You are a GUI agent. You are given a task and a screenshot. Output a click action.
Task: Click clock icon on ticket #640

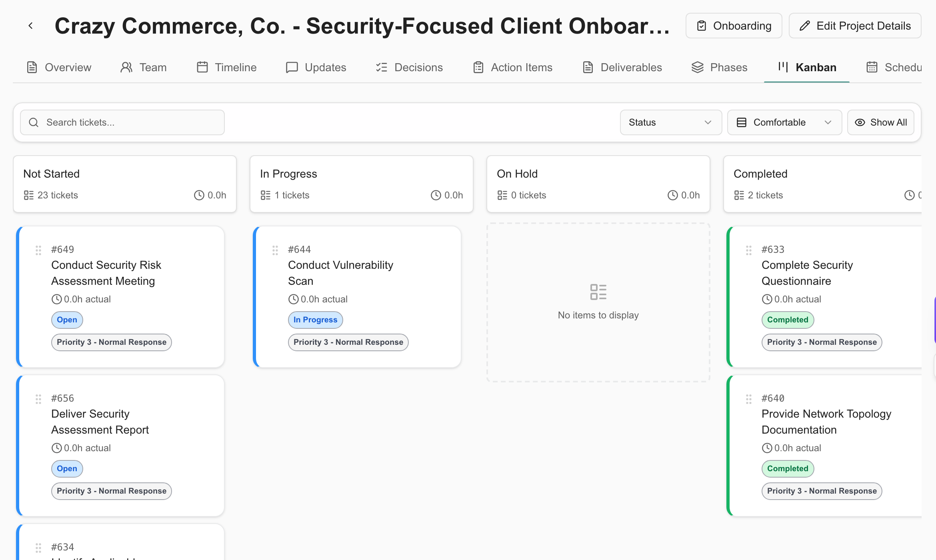(767, 448)
